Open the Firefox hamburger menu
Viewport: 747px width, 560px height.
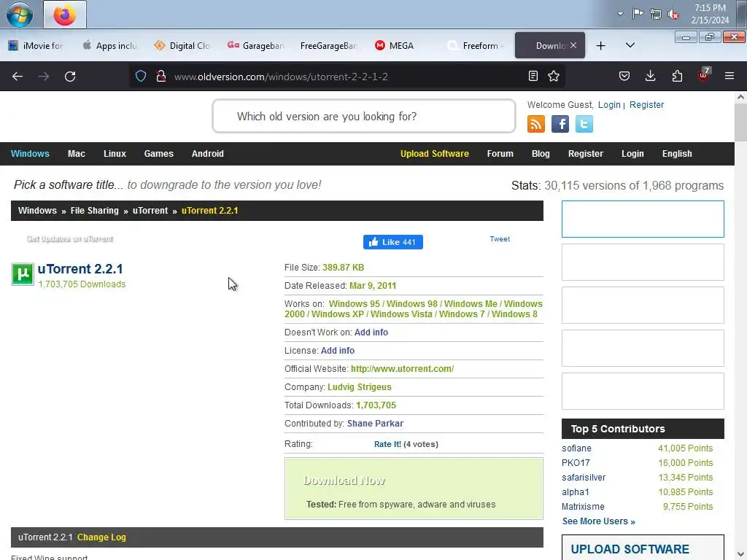click(729, 76)
